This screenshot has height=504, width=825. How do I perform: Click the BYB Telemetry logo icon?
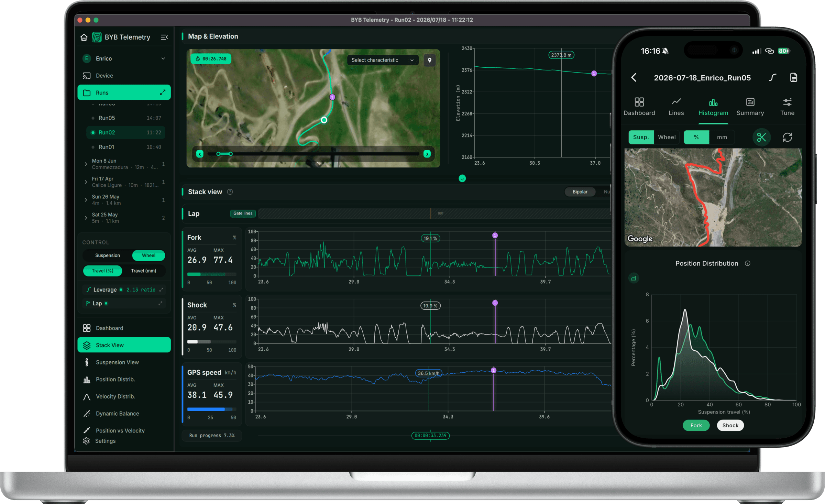(x=97, y=37)
